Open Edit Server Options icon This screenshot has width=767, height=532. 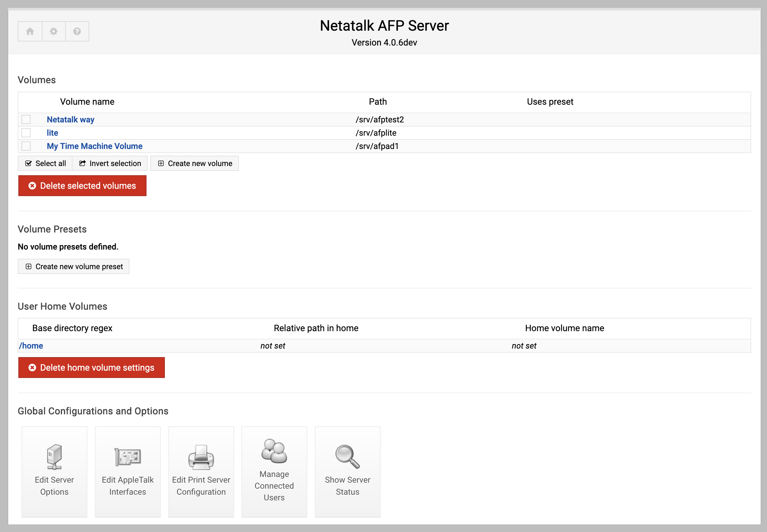click(x=54, y=472)
